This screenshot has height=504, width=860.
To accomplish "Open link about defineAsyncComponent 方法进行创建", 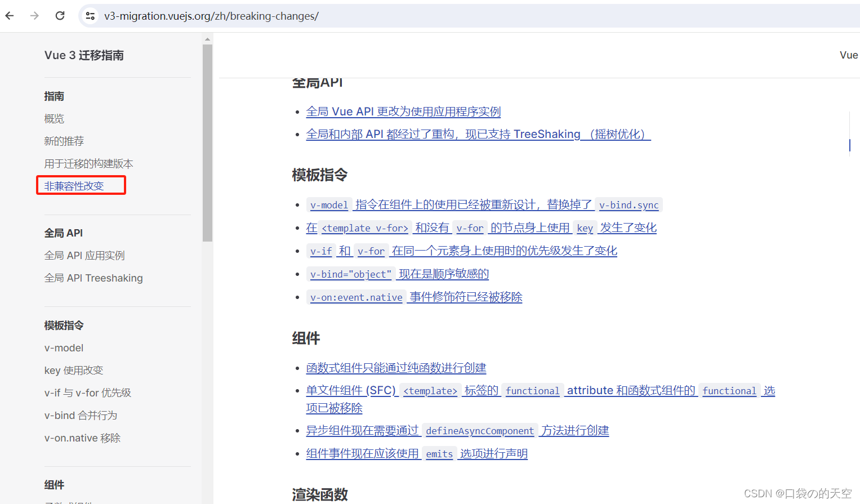I will [x=458, y=431].
